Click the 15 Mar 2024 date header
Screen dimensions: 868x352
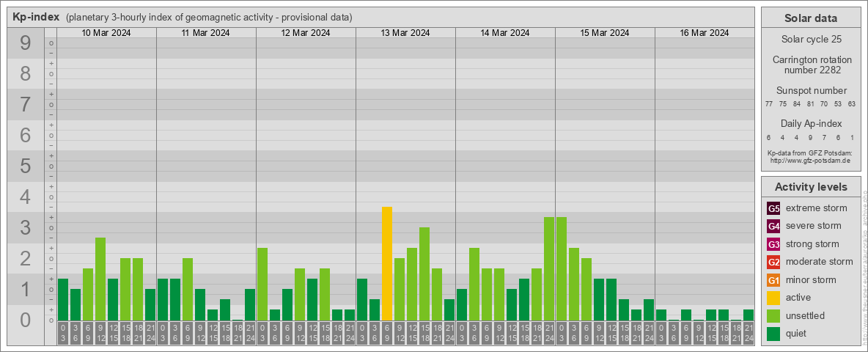point(605,33)
